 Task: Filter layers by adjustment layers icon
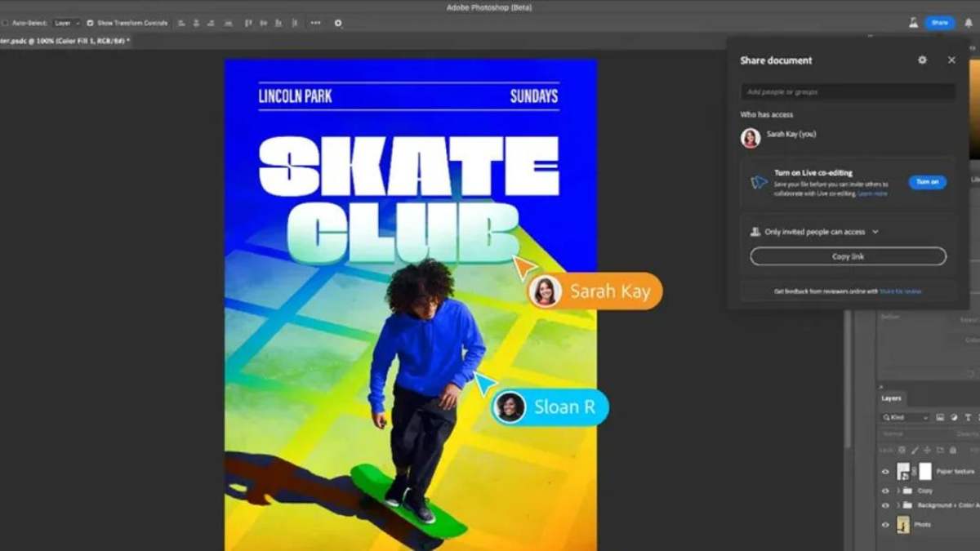[x=954, y=418]
